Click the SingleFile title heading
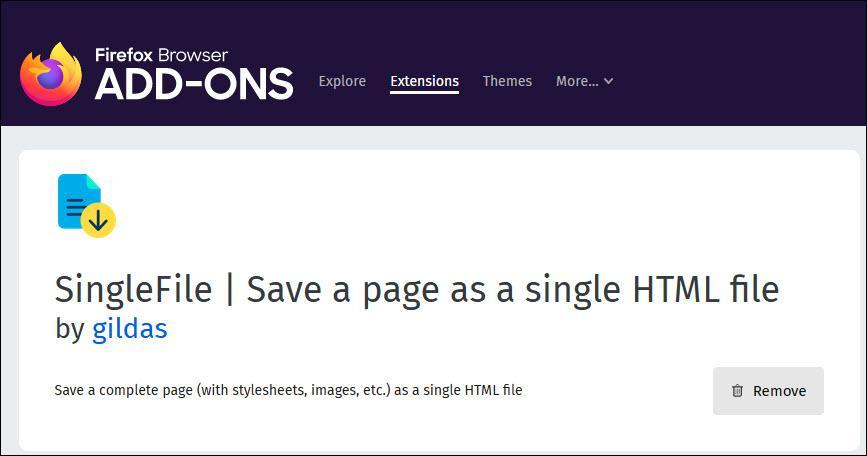The height and width of the screenshot is (456, 867). pos(417,290)
